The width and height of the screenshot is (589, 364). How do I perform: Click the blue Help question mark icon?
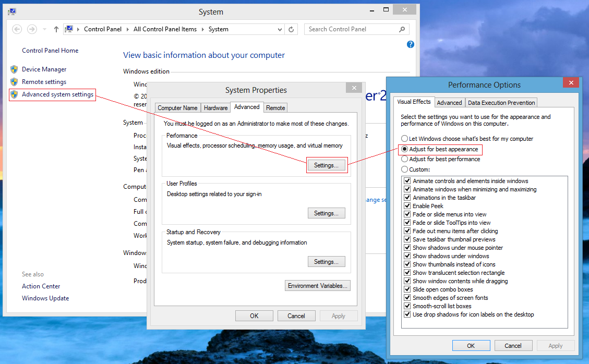click(x=411, y=44)
